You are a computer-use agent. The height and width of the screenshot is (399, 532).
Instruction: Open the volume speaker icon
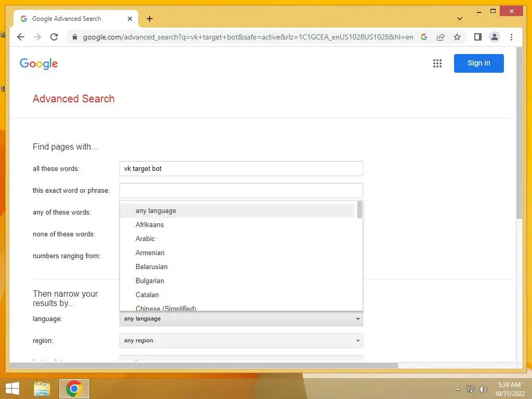tap(483, 389)
